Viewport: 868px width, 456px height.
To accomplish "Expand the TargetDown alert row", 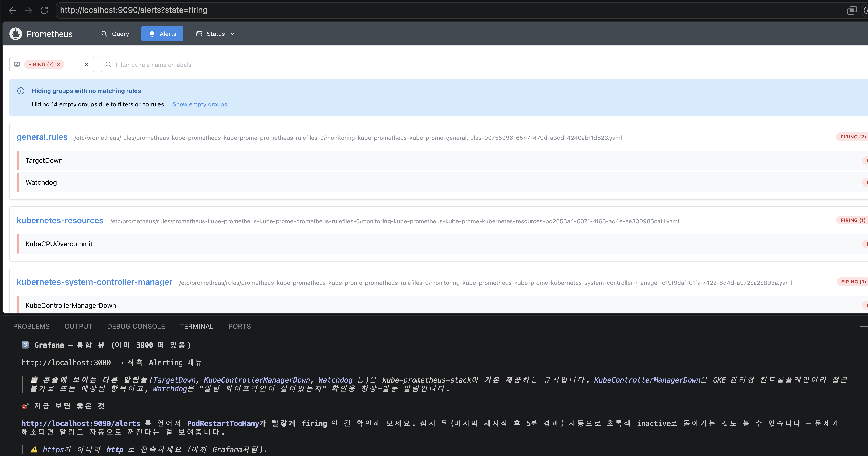I will coord(442,160).
